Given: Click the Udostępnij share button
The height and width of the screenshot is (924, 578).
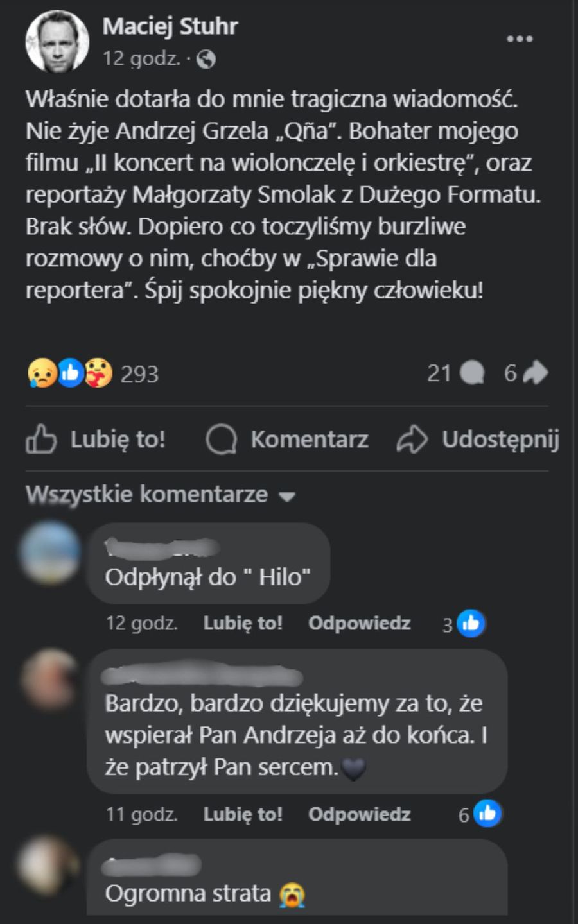Looking at the screenshot, I should tap(478, 440).
